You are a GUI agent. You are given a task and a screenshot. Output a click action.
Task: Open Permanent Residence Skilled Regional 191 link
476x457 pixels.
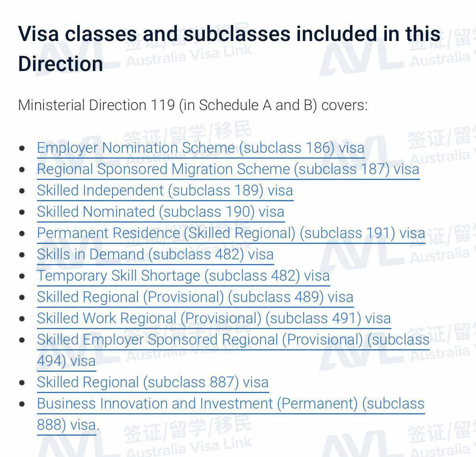click(x=231, y=233)
